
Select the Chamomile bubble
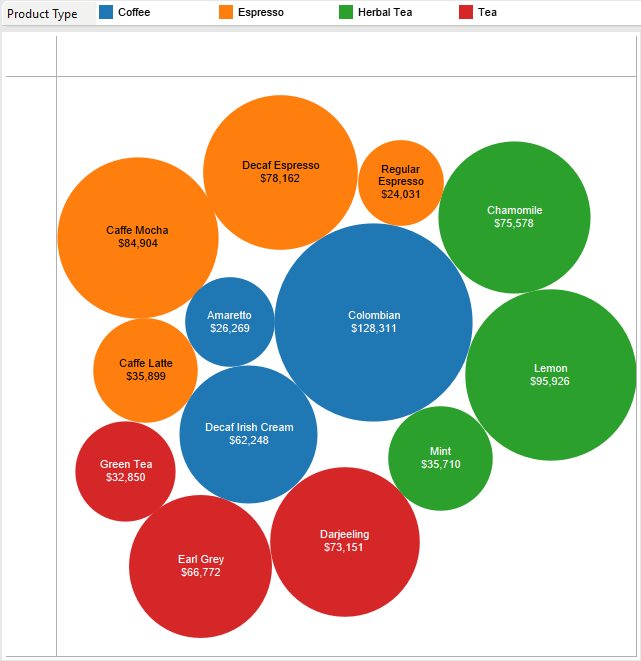[514, 217]
